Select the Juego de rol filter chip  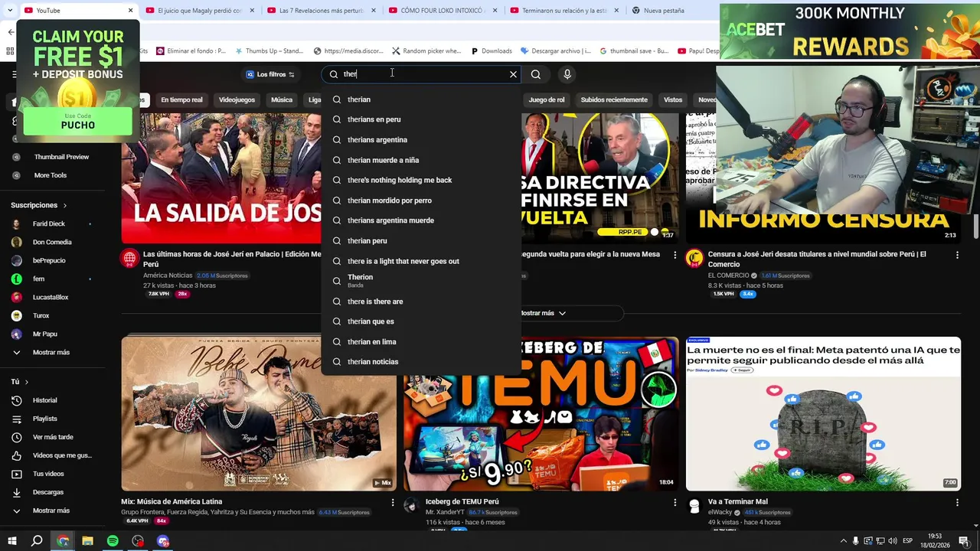pyautogui.click(x=547, y=100)
